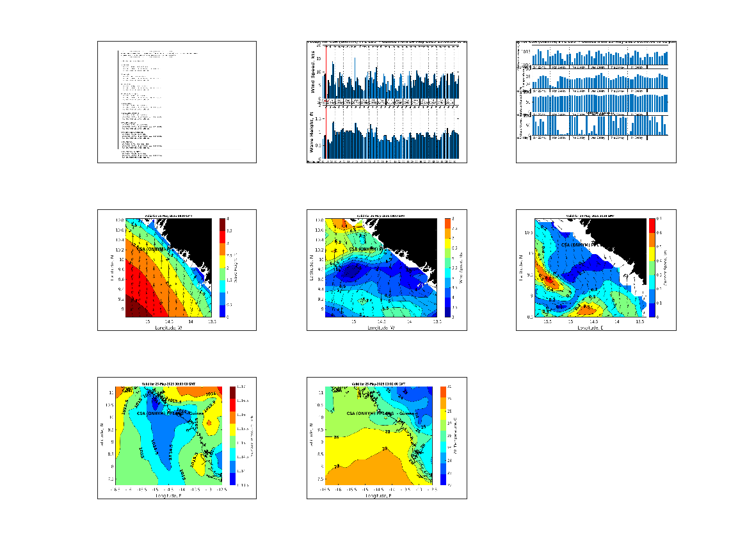The image size is (747, 560).
Task: Click the wind speed map color bar
Action: pos(448,268)
